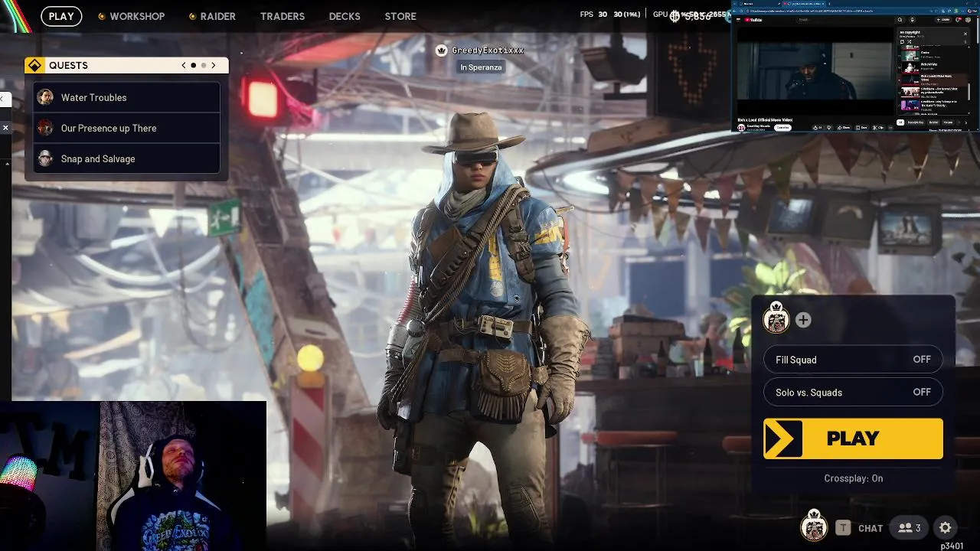
Task: Toggle Solo vs. Squads option
Action: [853, 392]
